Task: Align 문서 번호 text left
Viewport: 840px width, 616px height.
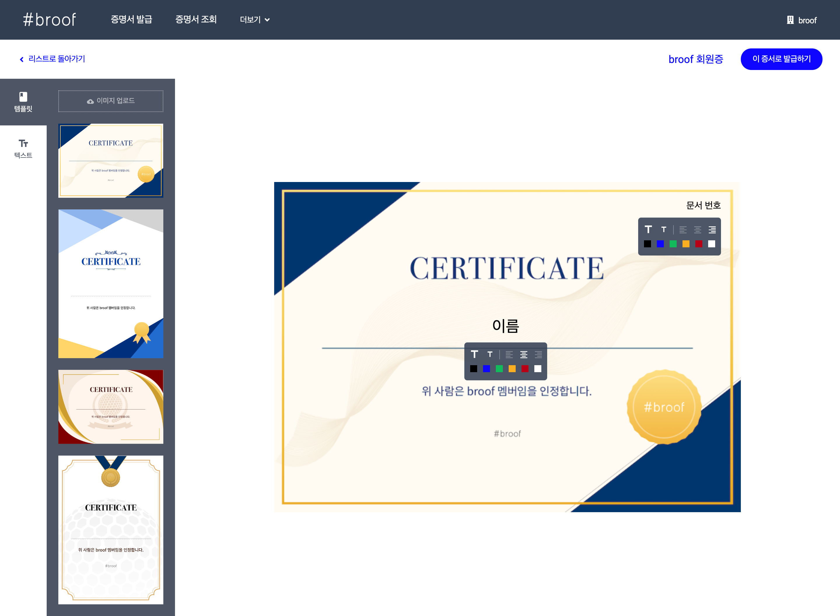Action: coord(683,230)
